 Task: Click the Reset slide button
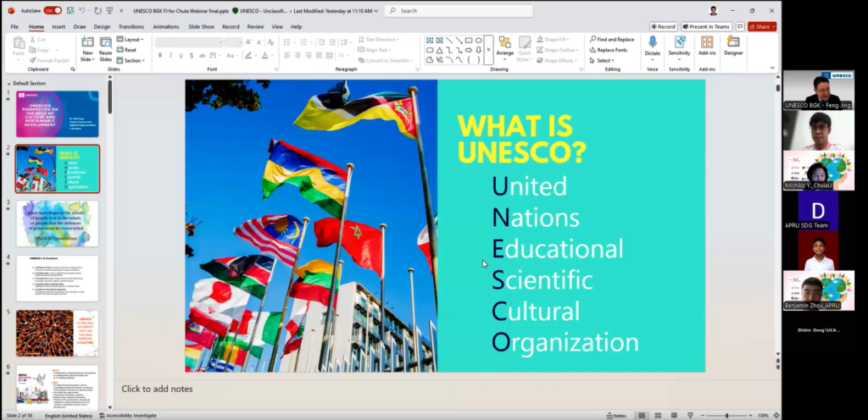click(x=127, y=50)
